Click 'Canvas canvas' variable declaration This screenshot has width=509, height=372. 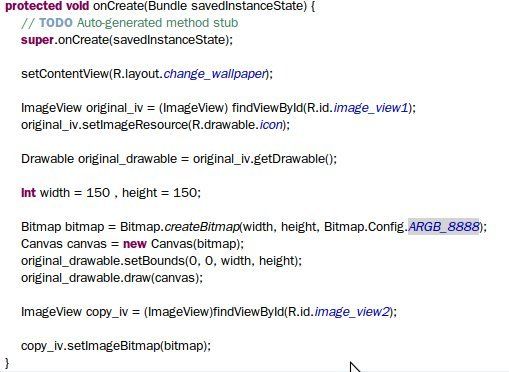64,244
